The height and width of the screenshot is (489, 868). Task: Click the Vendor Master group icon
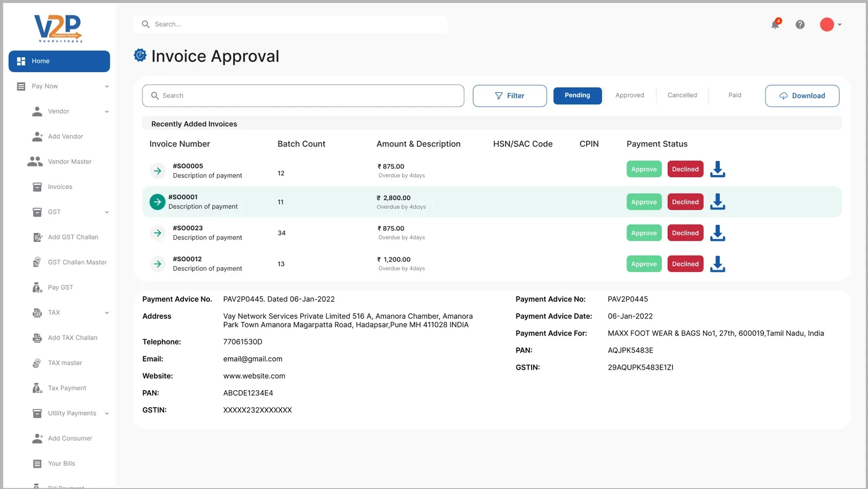(x=35, y=161)
